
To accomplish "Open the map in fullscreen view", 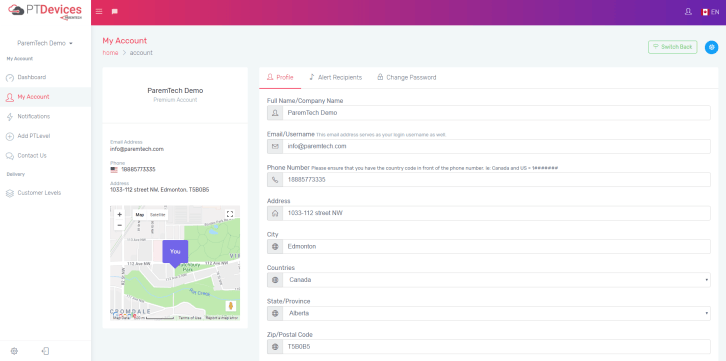I will (x=230, y=214).
